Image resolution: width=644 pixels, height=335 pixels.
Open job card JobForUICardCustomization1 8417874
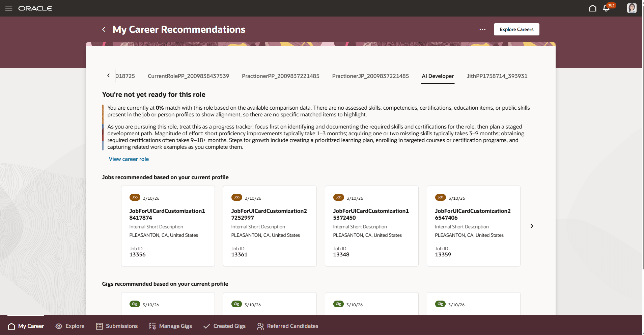click(x=168, y=226)
